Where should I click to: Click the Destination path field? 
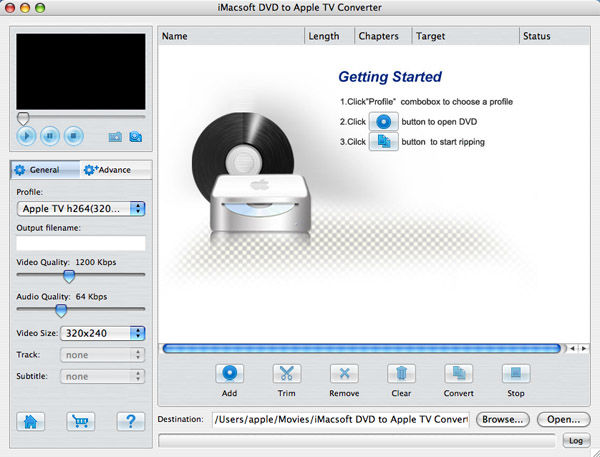(x=341, y=419)
